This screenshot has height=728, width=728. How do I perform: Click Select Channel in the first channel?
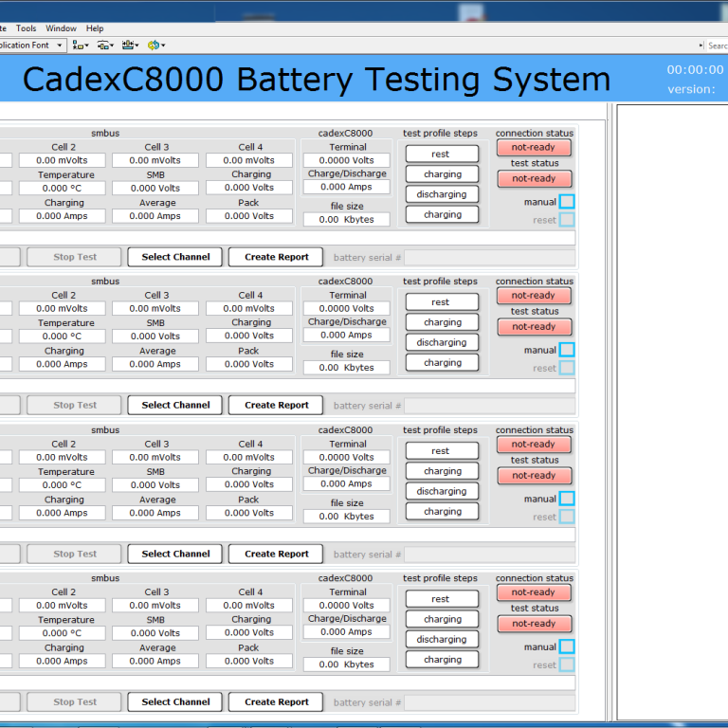click(x=175, y=257)
